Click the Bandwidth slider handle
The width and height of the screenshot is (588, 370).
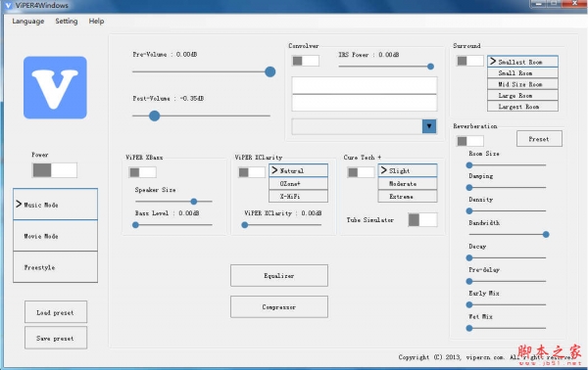point(546,235)
